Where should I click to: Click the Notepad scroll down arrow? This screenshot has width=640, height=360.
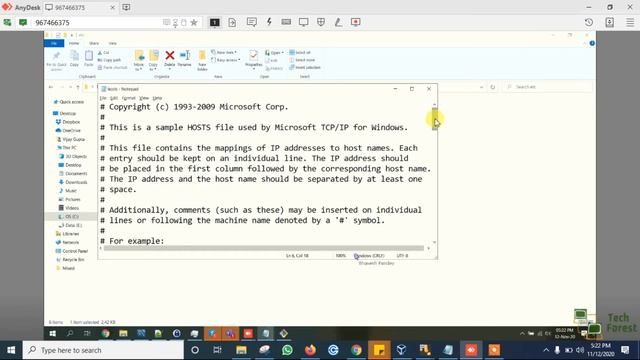(x=434, y=242)
